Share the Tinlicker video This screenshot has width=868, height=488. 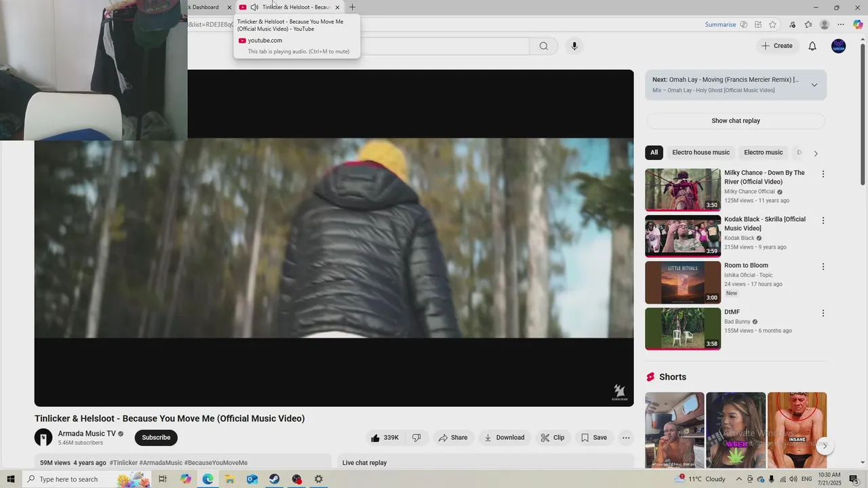click(453, 438)
